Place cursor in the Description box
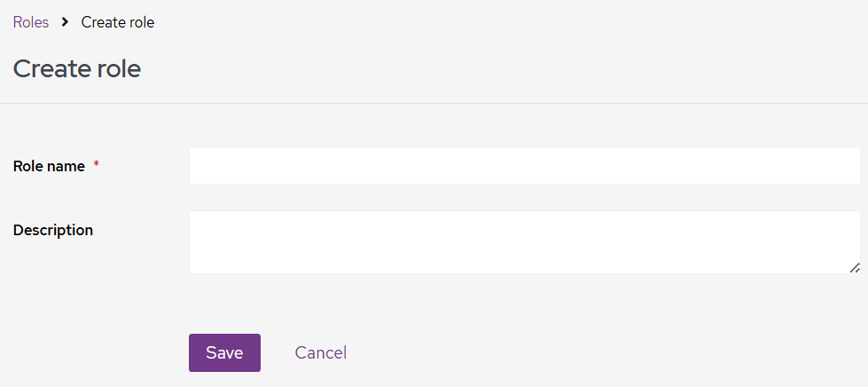Viewport: 868px width, 387px height. pos(524,241)
